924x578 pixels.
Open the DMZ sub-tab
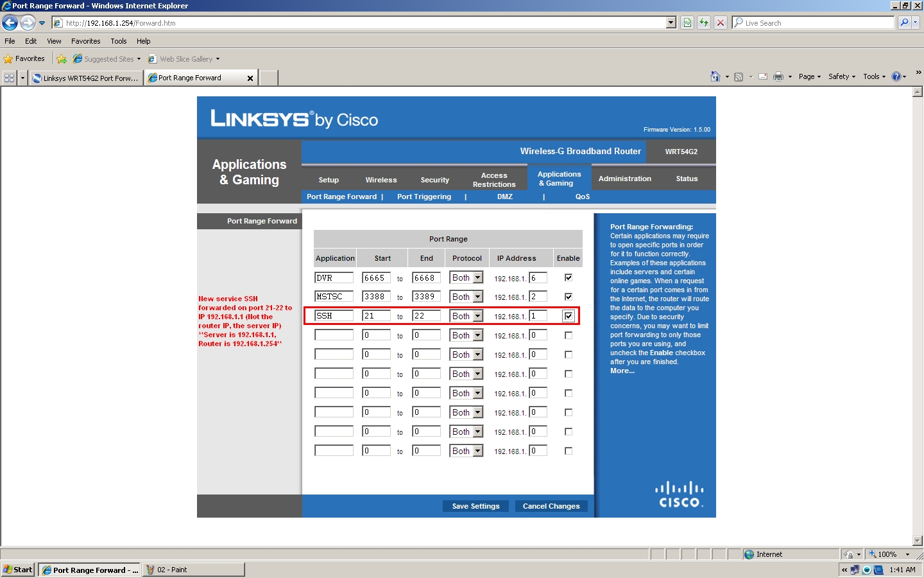[505, 197]
